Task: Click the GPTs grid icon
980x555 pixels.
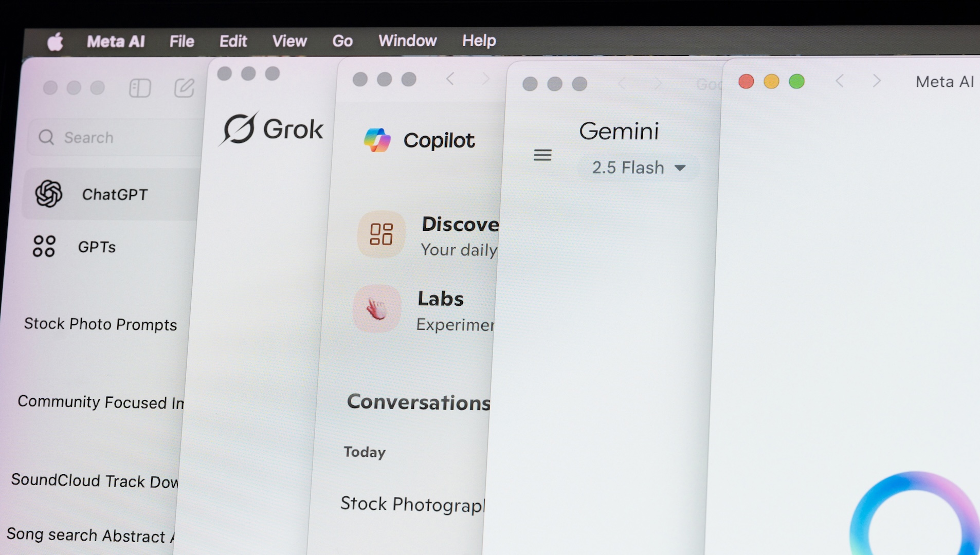Action: 44,246
